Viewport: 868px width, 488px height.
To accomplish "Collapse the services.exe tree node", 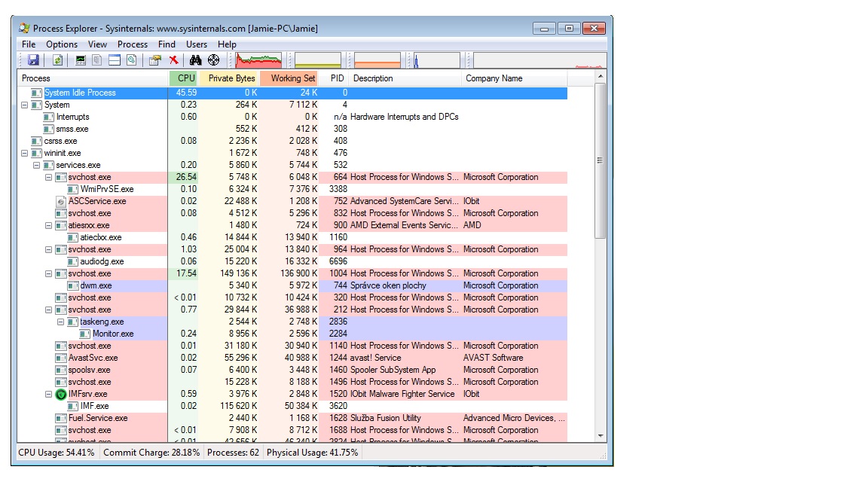I will tap(36, 166).
